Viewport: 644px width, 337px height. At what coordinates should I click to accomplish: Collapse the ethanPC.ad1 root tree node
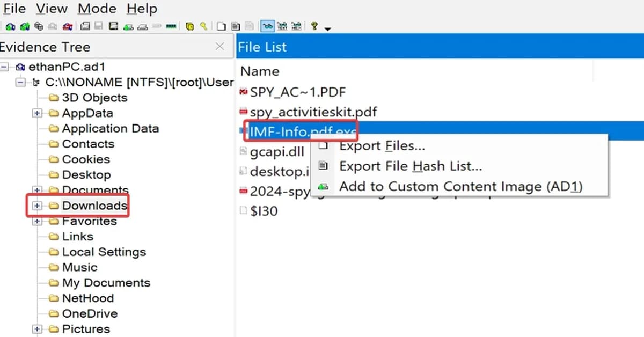5,67
